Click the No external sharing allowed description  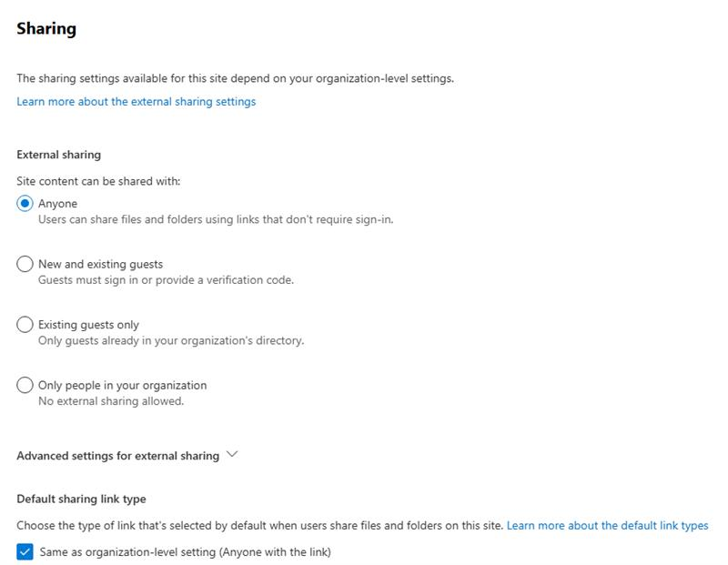(x=111, y=401)
